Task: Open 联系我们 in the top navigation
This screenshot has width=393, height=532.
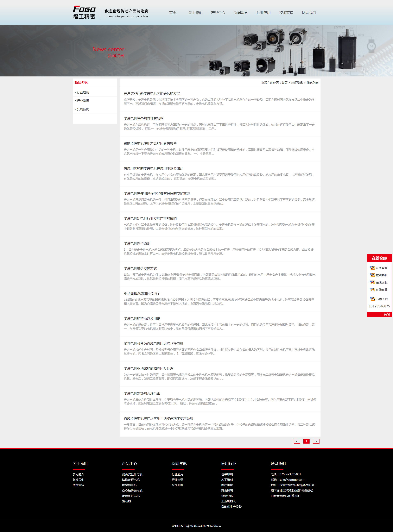Action: pyautogui.click(x=309, y=13)
